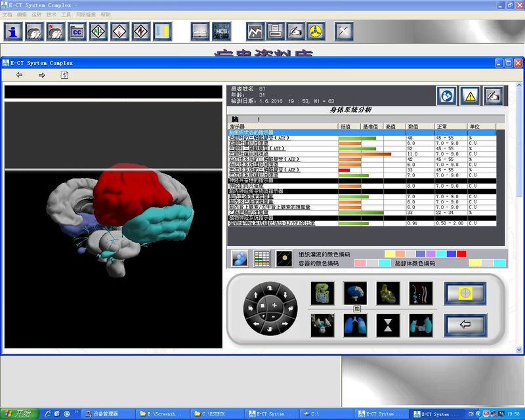Click the warning triangle icon above analysis table
The width and height of the screenshot is (525, 420).
tap(471, 96)
